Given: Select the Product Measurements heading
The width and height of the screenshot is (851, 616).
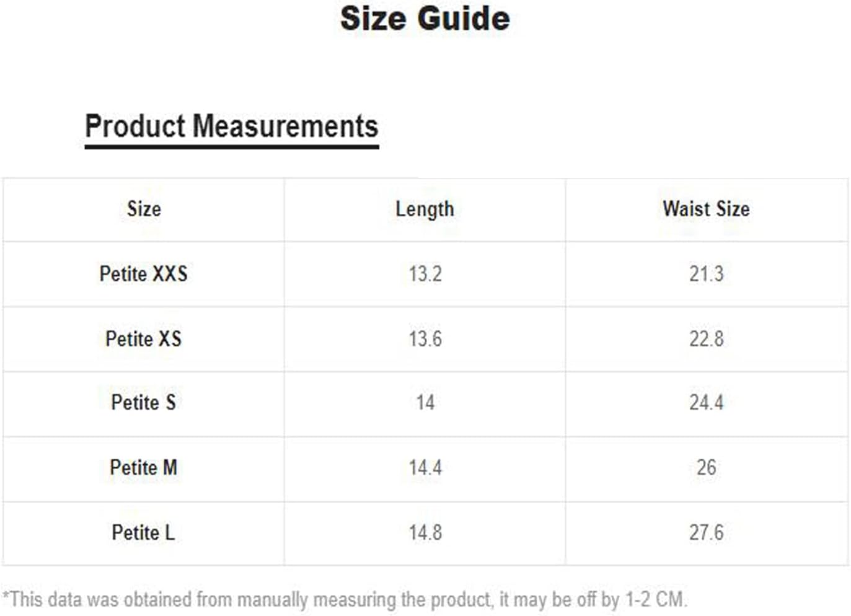Looking at the screenshot, I should coord(231,126).
